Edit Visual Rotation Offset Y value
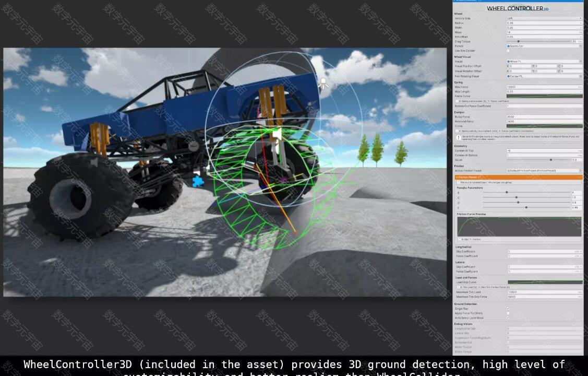588x376 pixels. point(546,71)
